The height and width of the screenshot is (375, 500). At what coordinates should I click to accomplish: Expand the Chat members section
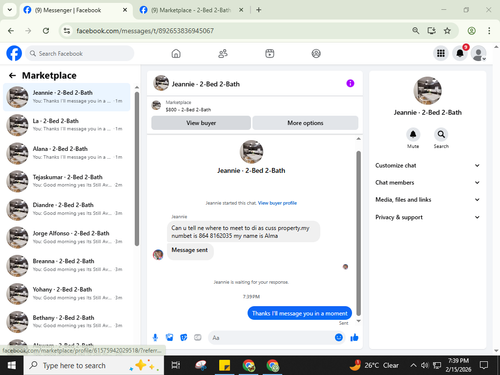[x=428, y=183]
